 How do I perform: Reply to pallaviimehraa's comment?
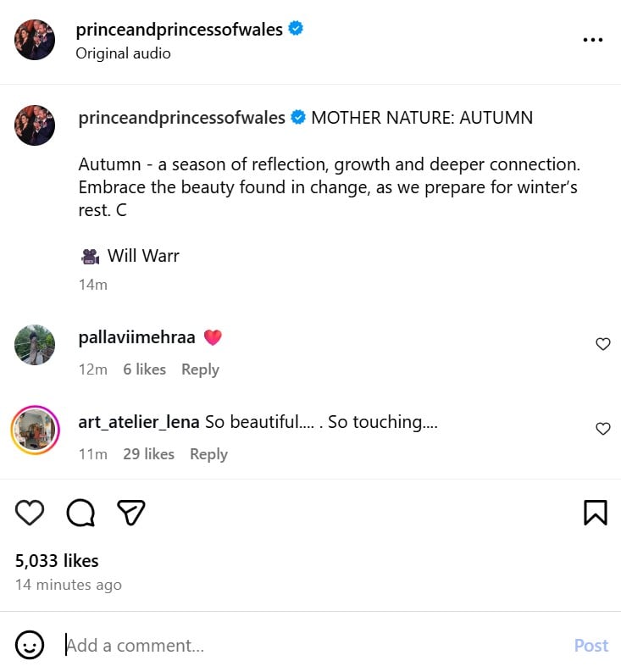(x=200, y=369)
